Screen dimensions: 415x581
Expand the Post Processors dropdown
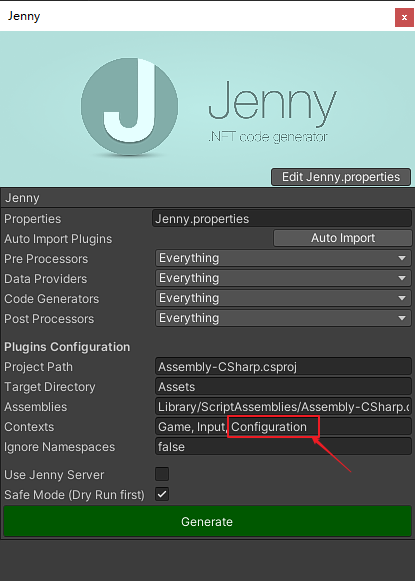[x=283, y=318]
